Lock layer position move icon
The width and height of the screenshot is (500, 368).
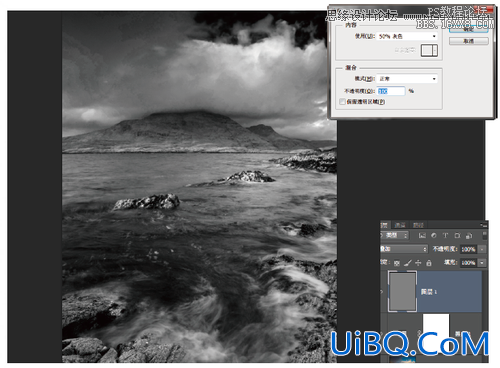point(418,263)
